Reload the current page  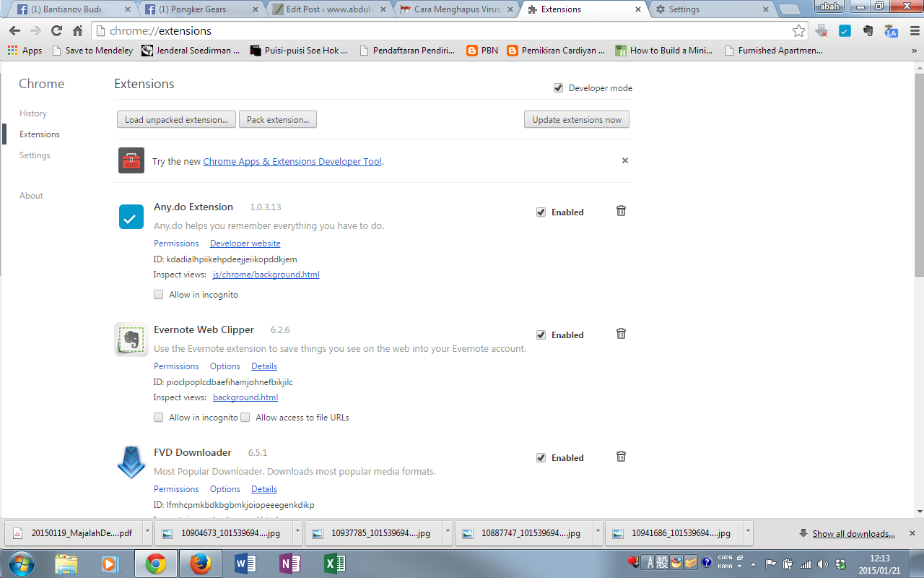(56, 31)
